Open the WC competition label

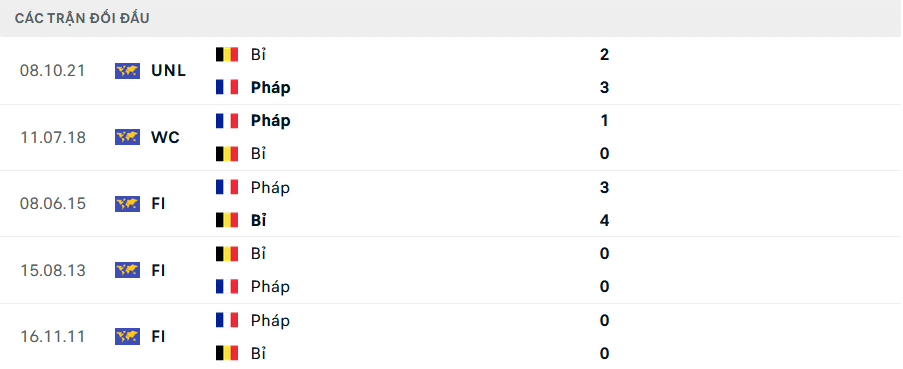[165, 137]
